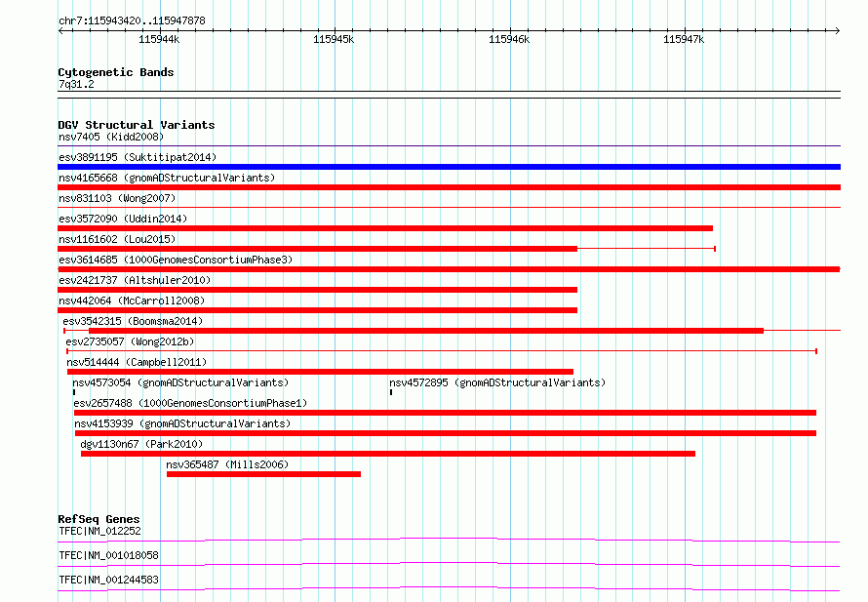This screenshot has width=868, height=602.
Task: Open label nsv1161602 (Lou2015)
Action: click(117, 239)
